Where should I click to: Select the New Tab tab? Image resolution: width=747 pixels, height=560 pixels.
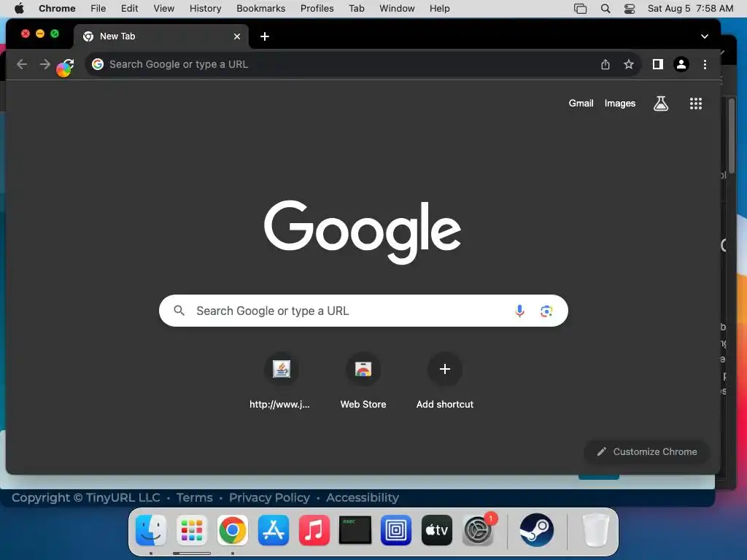click(161, 36)
